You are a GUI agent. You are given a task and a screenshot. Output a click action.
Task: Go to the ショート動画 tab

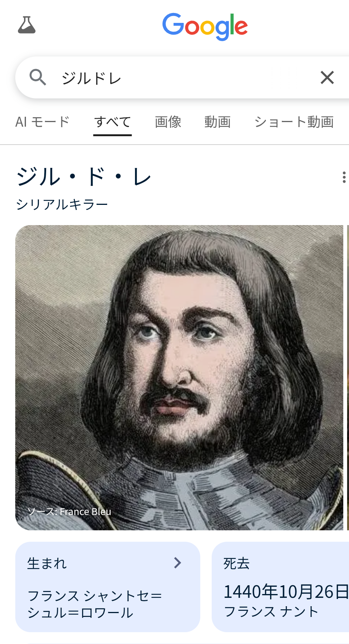[x=294, y=122]
